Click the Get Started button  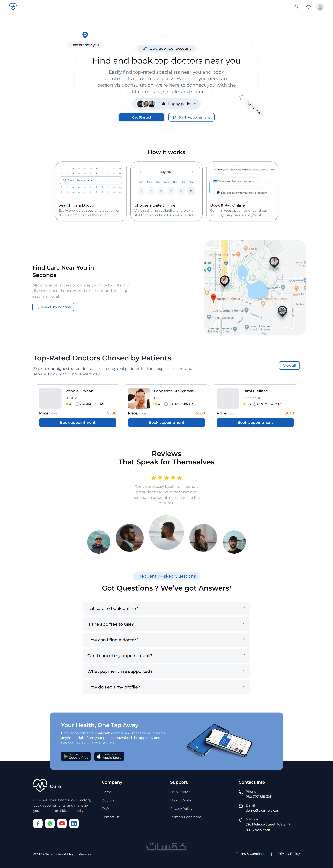[141, 117]
